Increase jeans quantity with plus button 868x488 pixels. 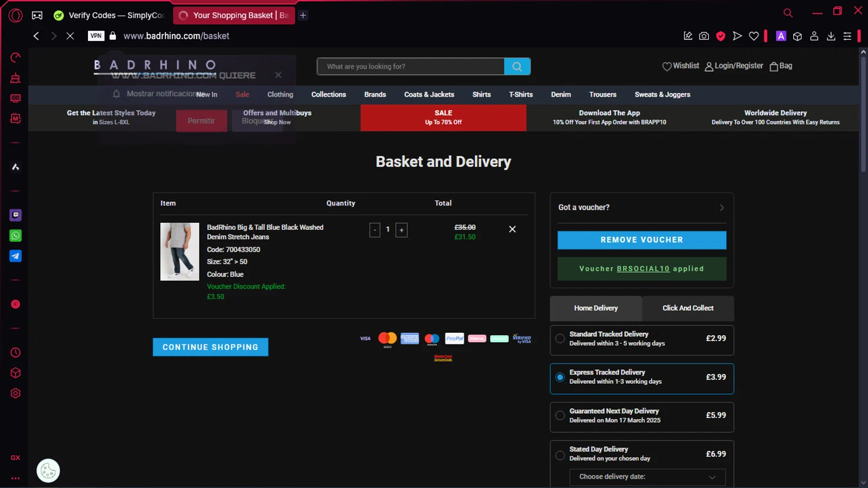click(402, 230)
